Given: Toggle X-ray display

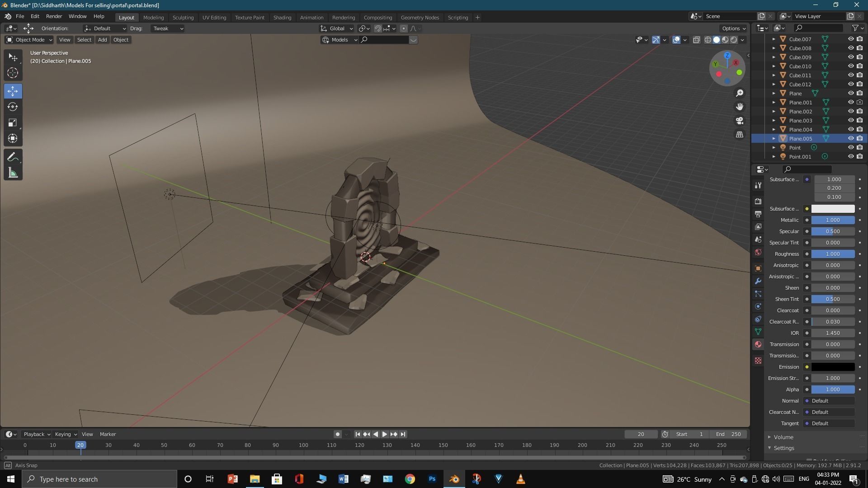Looking at the screenshot, I should pyautogui.click(x=696, y=40).
